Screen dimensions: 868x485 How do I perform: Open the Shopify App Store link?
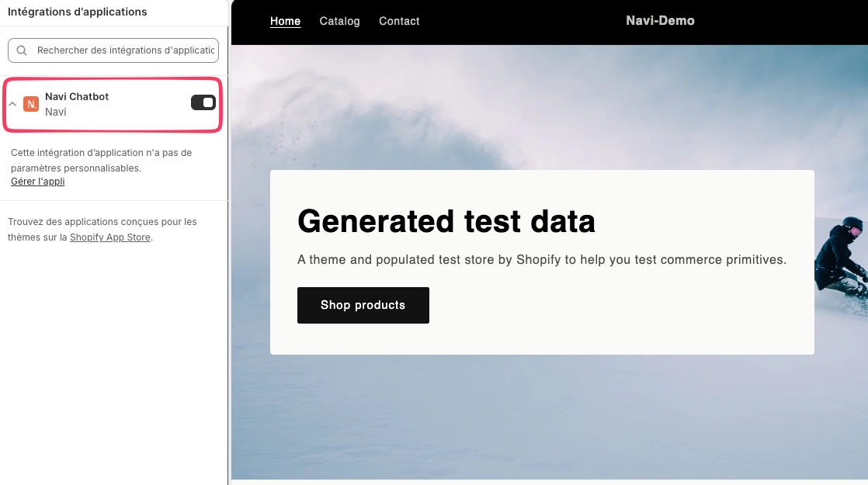tap(110, 237)
